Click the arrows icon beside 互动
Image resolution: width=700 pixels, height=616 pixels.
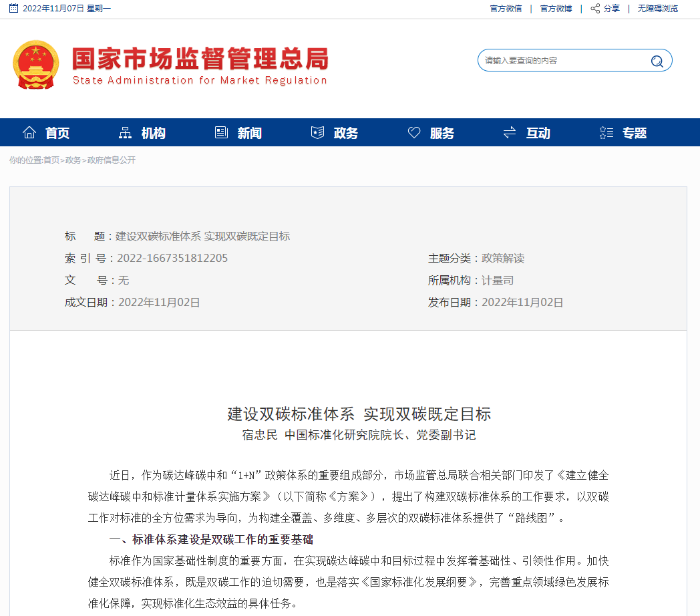(510, 132)
